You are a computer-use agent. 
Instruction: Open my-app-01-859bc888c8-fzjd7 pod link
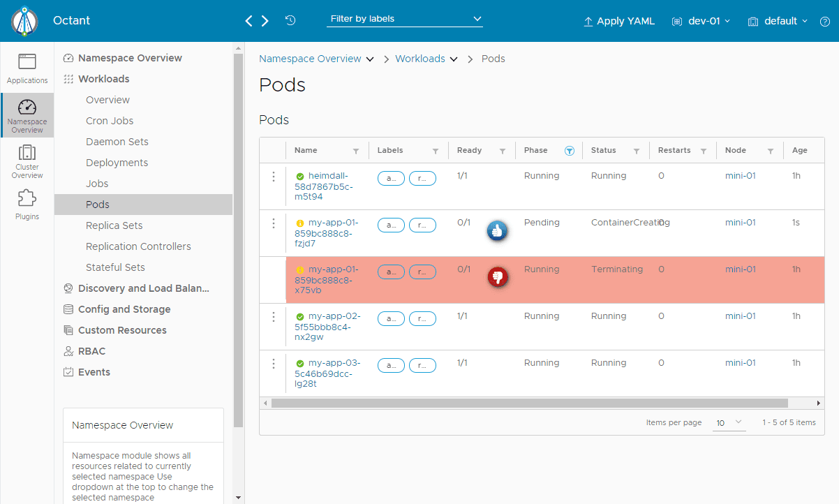pyautogui.click(x=327, y=233)
